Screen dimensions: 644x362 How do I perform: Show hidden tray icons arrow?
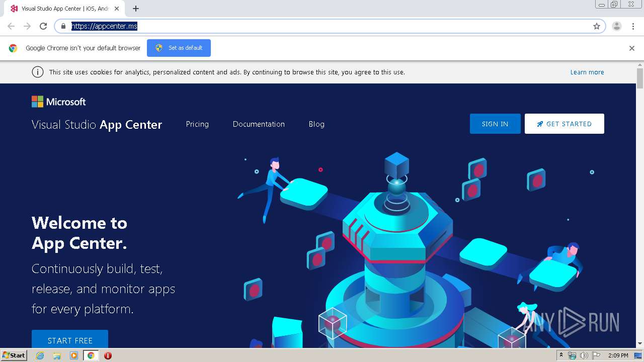(561, 355)
